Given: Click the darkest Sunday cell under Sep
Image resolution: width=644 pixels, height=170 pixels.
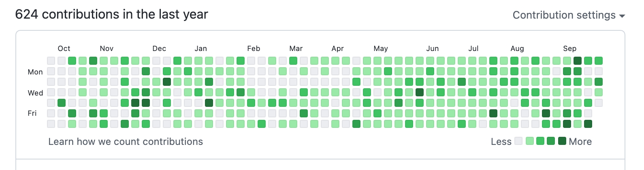Looking at the screenshot, I should (x=578, y=61).
